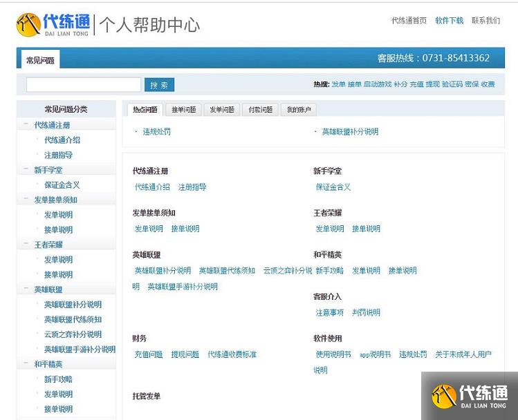The image size is (518, 420).
Task: Open the 付款问题 tab
Action: 261,110
